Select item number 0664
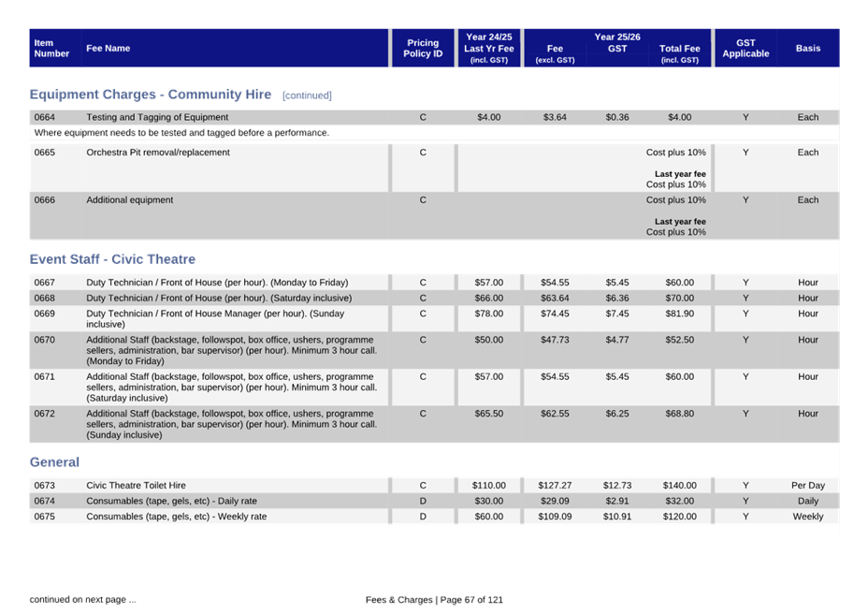The width and height of the screenshot is (868, 614). (x=44, y=118)
